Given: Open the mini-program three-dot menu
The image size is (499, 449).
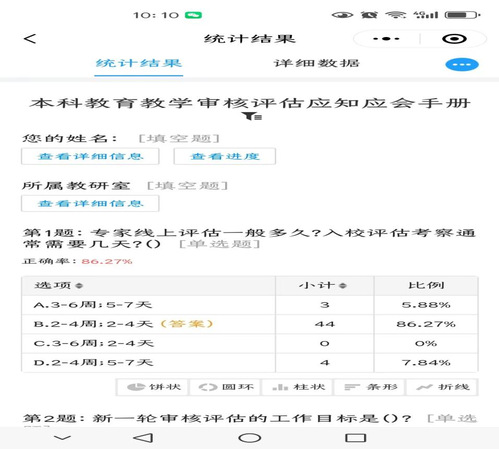Looking at the screenshot, I should (x=386, y=39).
